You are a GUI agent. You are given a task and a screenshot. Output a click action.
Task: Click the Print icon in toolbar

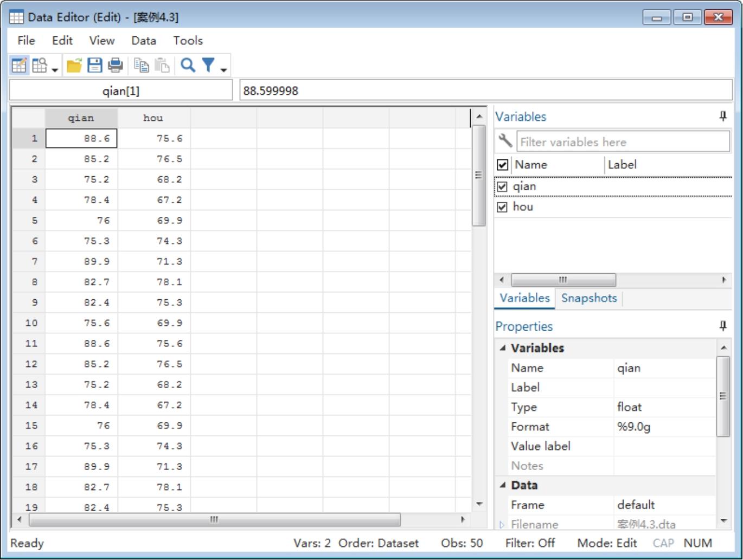115,66
